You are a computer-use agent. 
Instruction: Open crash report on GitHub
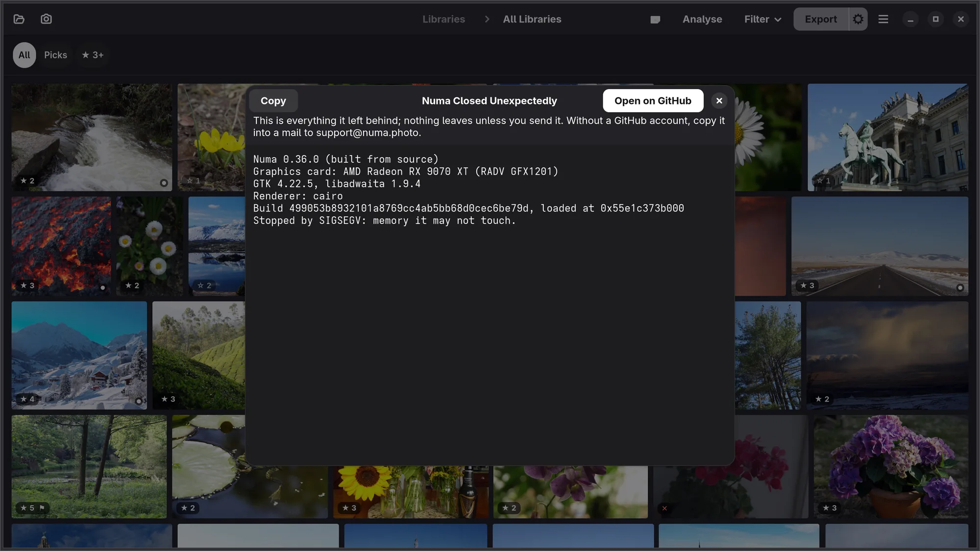653,101
